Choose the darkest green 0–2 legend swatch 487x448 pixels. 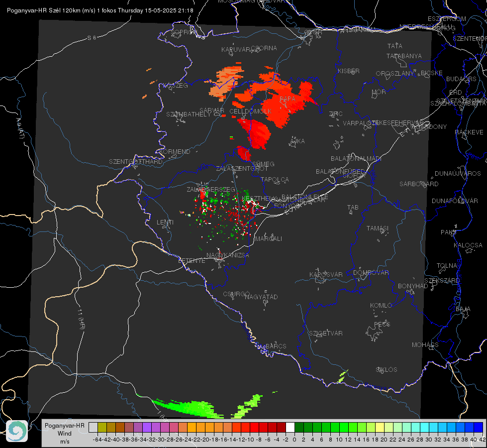click(299, 427)
